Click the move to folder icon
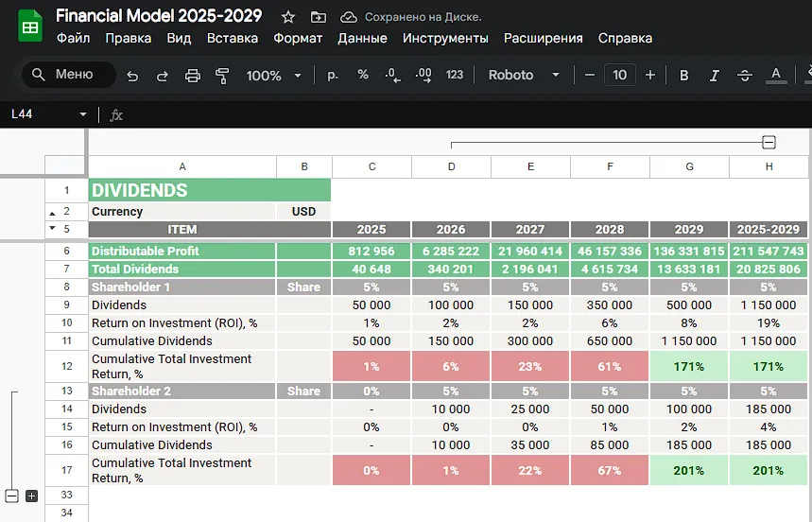 tap(319, 17)
